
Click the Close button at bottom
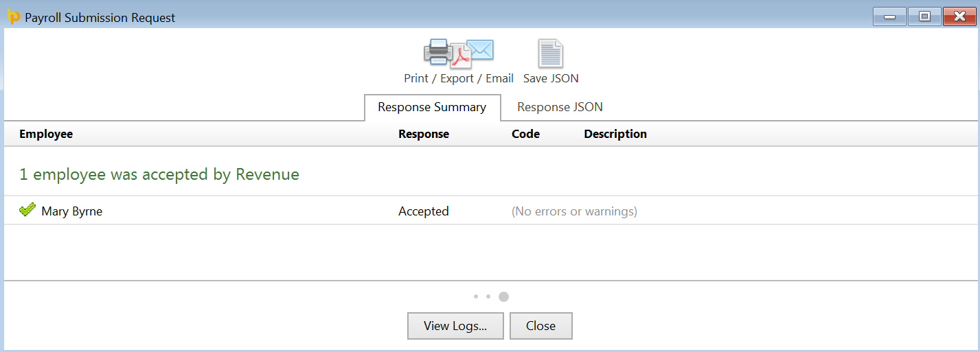[540, 326]
